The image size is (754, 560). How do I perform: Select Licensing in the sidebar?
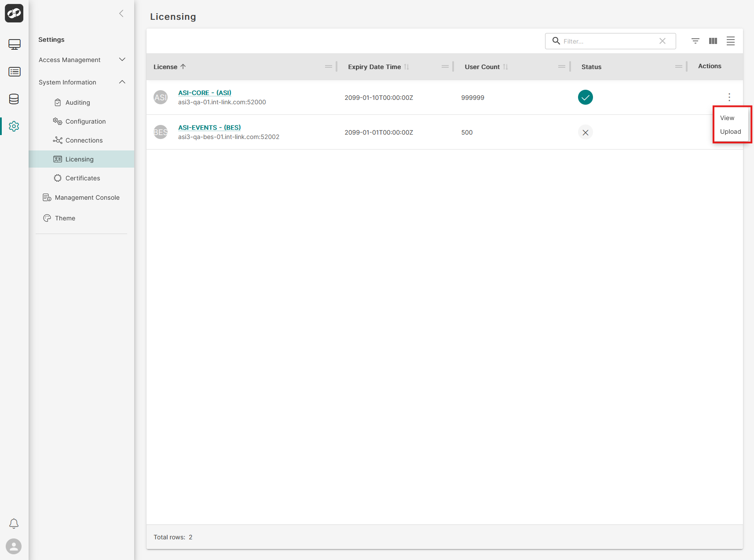[82, 159]
